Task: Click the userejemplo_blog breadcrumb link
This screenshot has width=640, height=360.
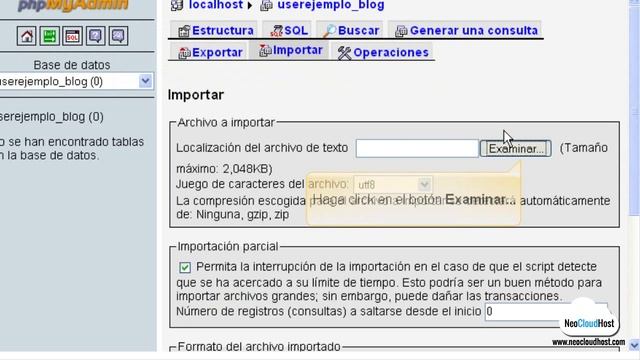Action: (331, 5)
